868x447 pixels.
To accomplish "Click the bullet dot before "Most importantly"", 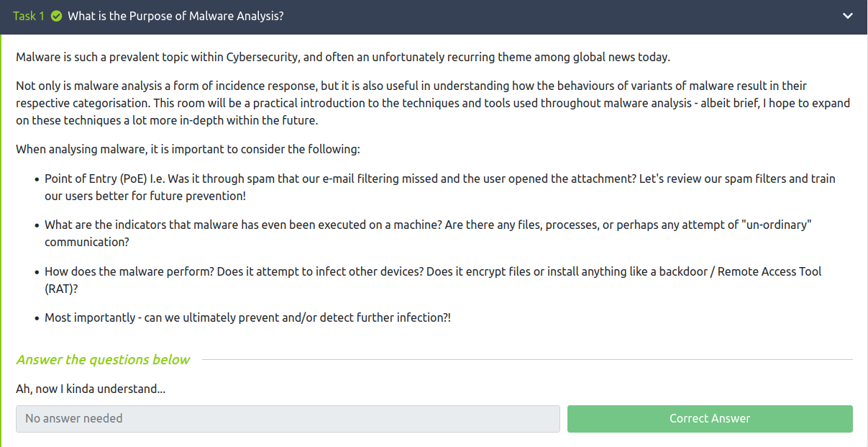I will (x=37, y=318).
